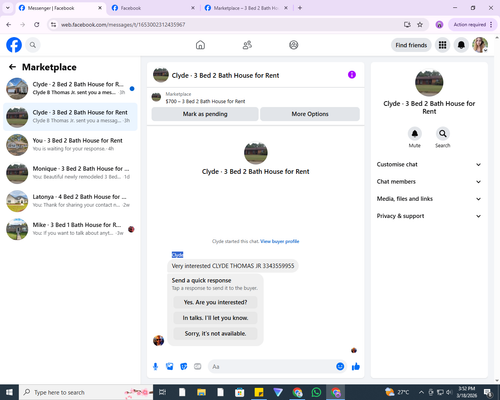Open the taskbar notification center icon

coord(488,392)
